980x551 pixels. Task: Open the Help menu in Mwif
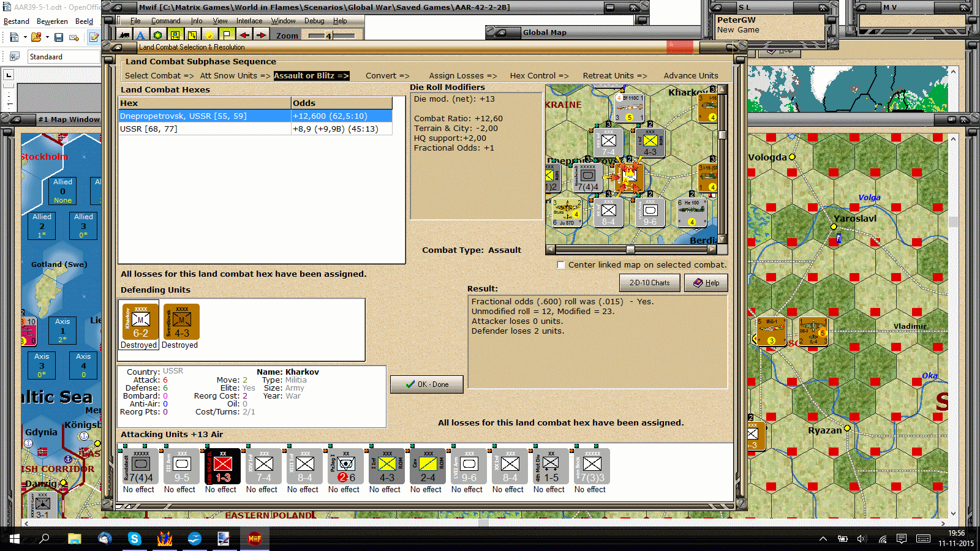point(340,21)
